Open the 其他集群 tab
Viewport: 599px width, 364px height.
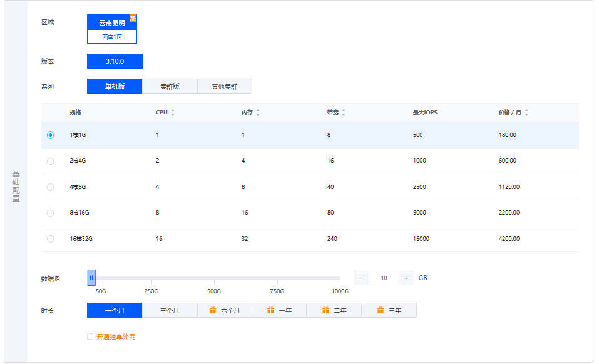click(x=224, y=86)
